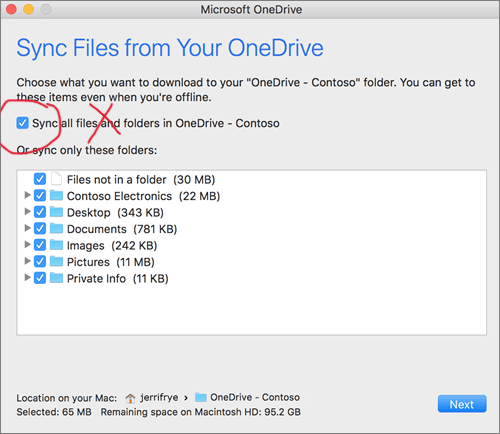The height and width of the screenshot is (434, 500).
Task: Click the Documents folder icon
Action: (56, 228)
